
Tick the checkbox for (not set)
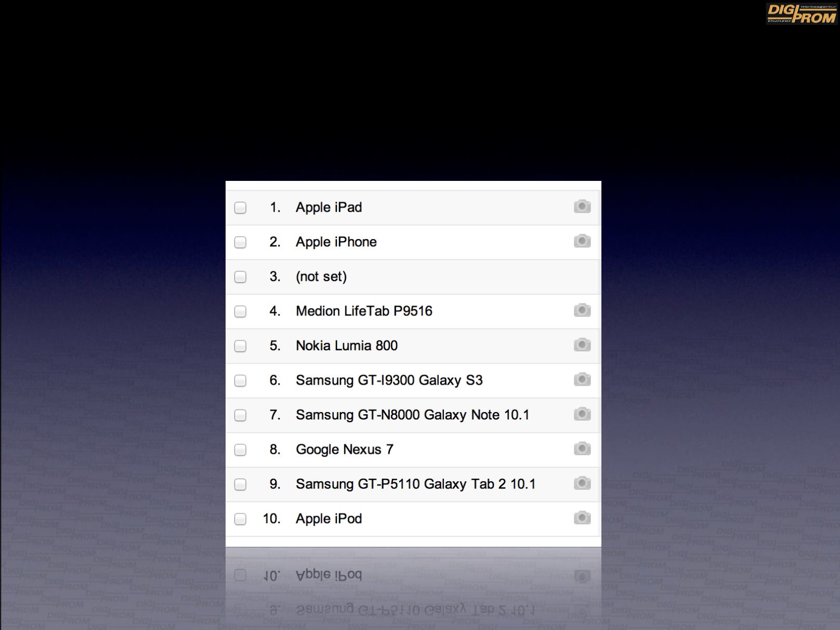pyautogui.click(x=240, y=277)
